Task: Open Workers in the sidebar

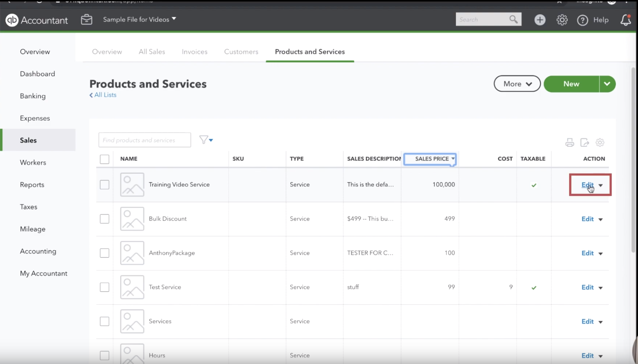Action: click(x=33, y=163)
